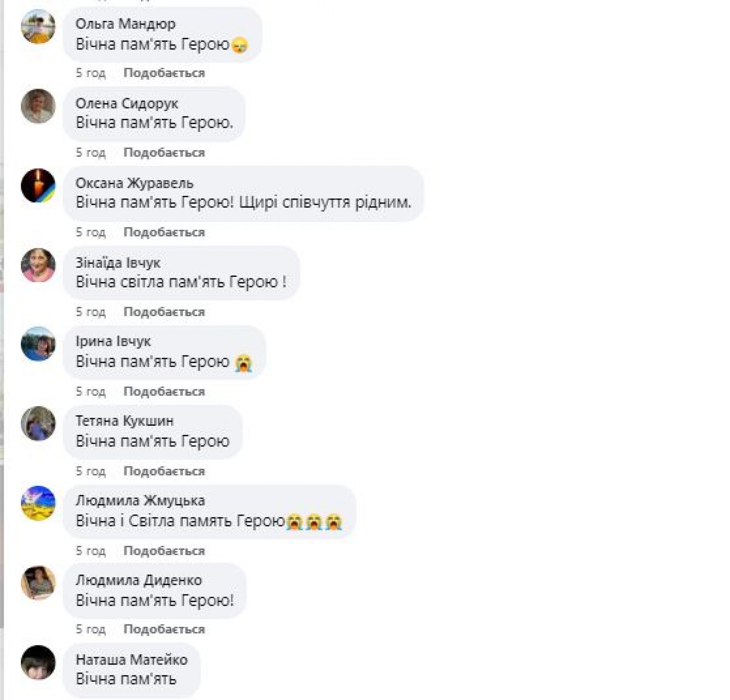Open Наташа Матейко's avatar

[38, 662]
